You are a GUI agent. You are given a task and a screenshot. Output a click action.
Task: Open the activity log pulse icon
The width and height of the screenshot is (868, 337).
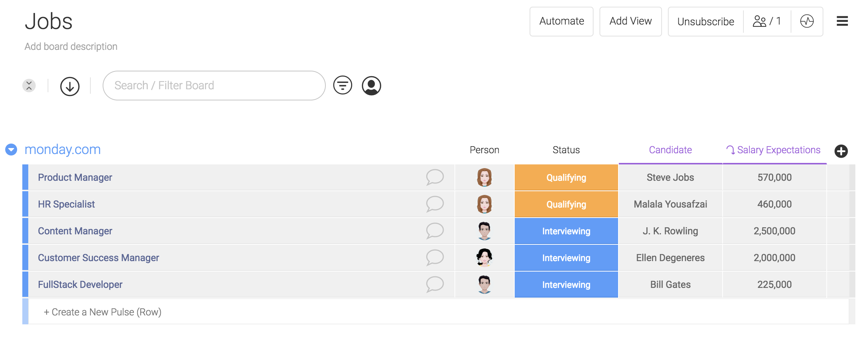807,21
